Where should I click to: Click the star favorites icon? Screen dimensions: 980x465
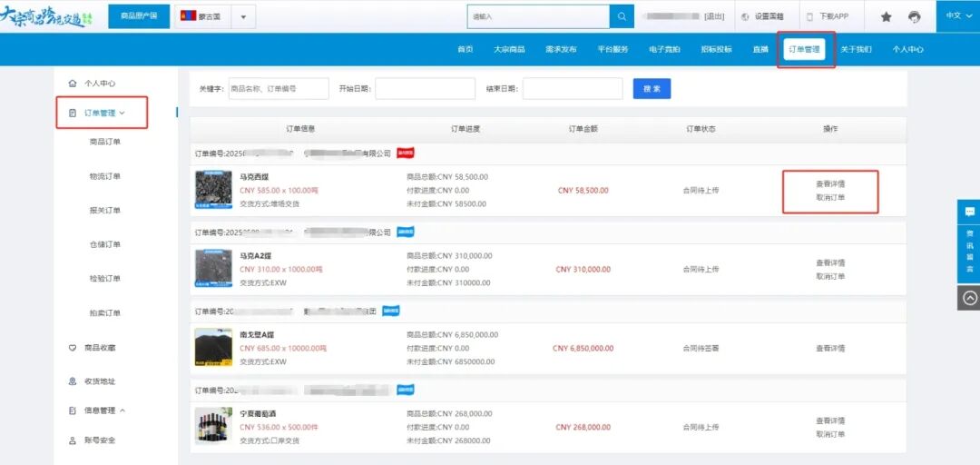pos(886,16)
